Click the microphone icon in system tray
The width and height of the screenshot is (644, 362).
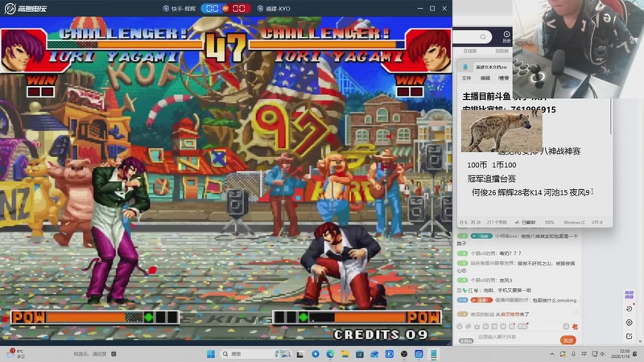573,354
